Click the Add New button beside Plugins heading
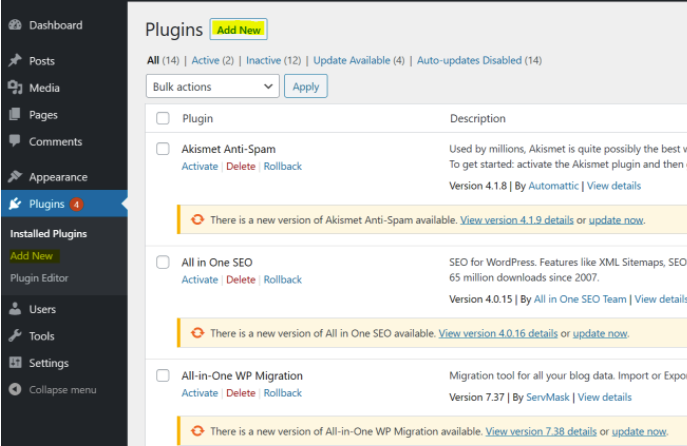This screenshot has width=687, height=446. (x=238, y=29)
